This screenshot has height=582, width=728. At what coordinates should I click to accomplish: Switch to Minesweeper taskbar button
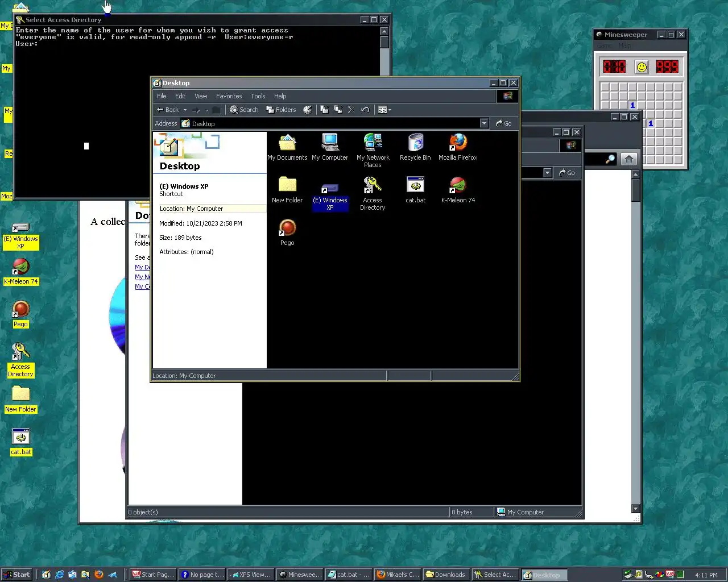tap(300, 575)
